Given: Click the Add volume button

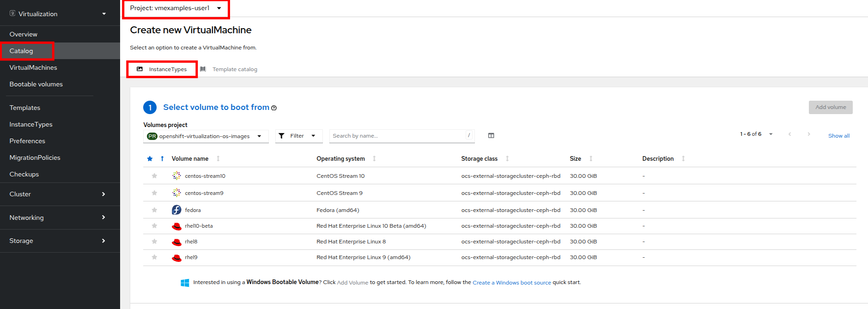Looking at the screenshot, I should 830,107.
